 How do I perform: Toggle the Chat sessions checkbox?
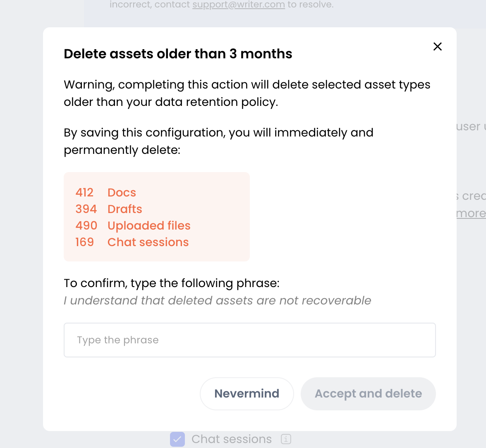177,439
